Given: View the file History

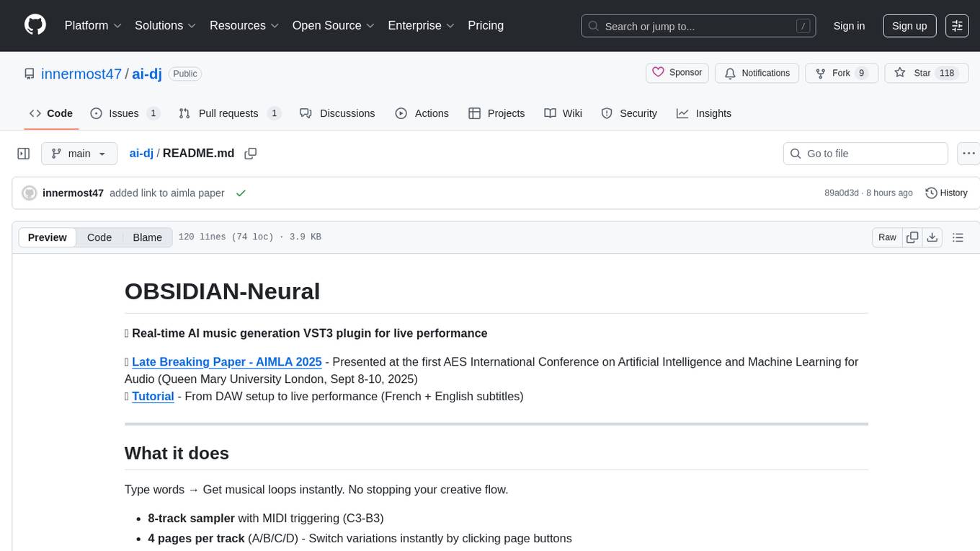Looking at the screenshot, I should (946, 193).
